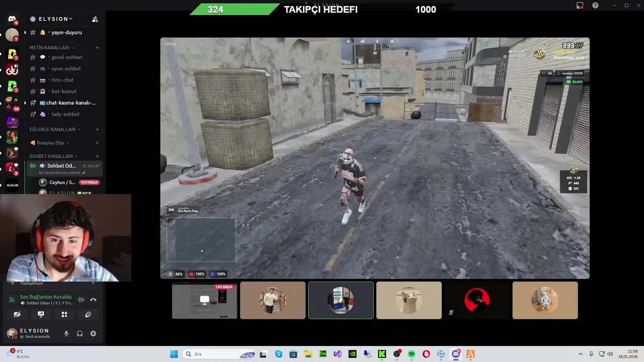Select the red-avatar muted participant tile
644x362 pixels.
click(x=477, y=300)
